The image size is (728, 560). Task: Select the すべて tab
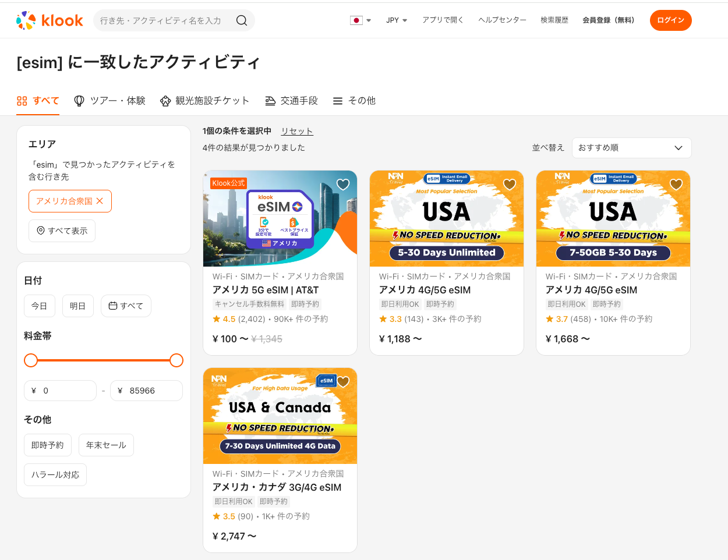click(38, 101)
